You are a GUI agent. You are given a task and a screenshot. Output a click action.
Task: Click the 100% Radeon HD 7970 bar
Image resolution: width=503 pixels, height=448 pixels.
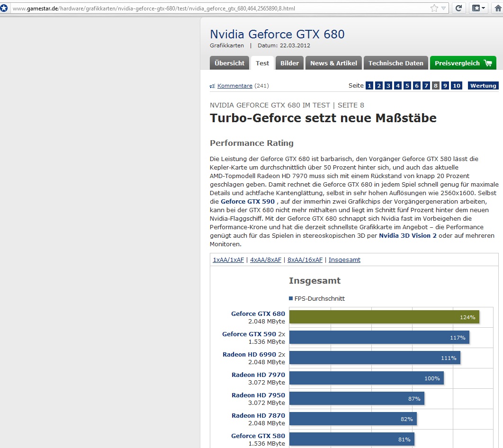coord(366,378)
